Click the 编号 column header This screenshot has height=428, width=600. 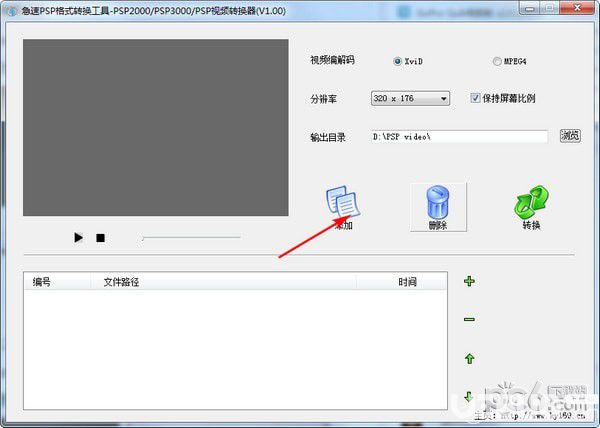57,282
